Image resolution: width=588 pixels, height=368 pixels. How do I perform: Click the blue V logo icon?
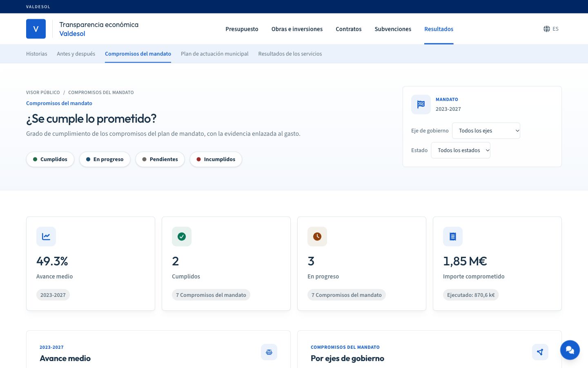coord(36,29)
